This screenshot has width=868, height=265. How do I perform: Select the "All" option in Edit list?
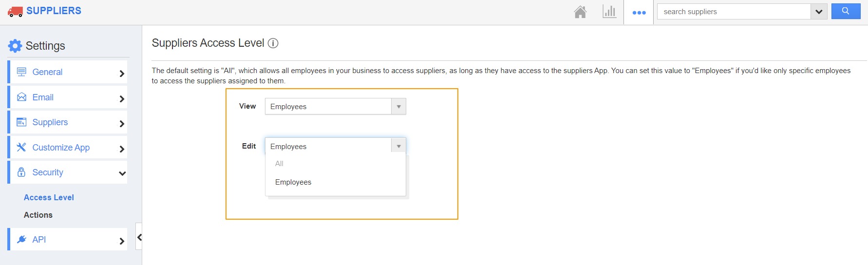[x=279, y=164]
